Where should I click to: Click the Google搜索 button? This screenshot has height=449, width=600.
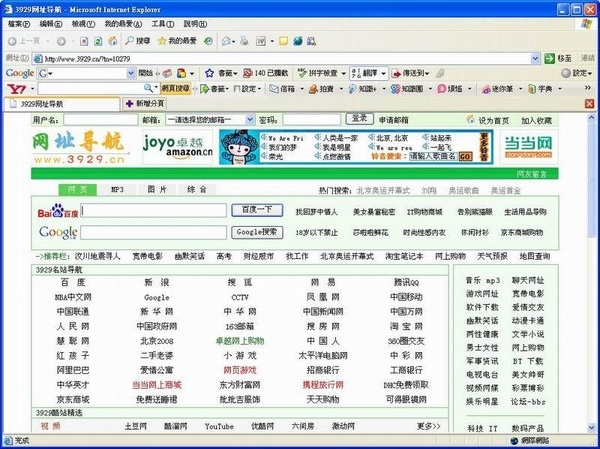[257, 232]
